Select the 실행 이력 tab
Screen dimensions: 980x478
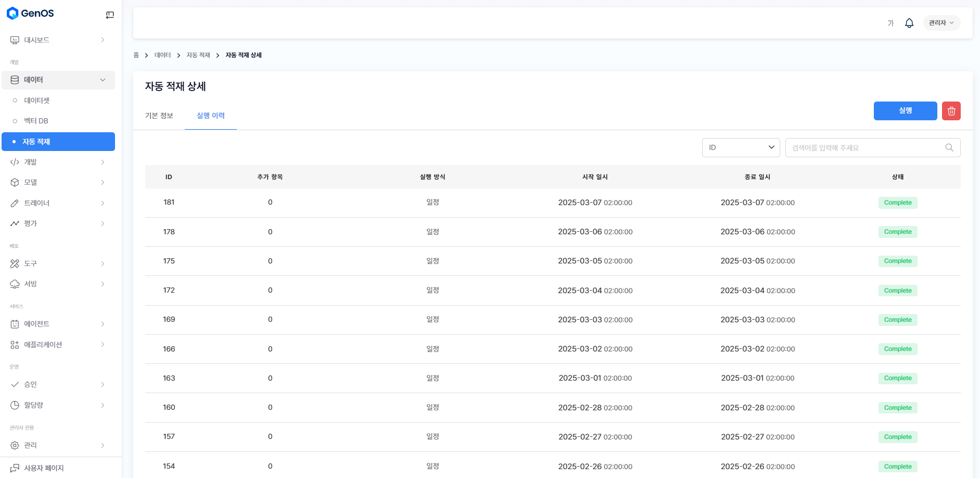[211, 116]
